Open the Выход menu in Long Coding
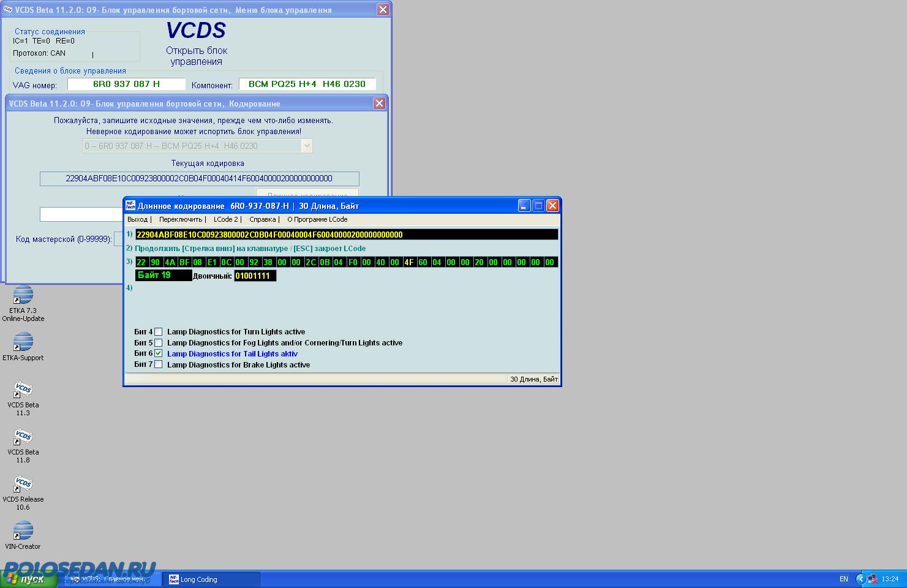 [137, 219]
